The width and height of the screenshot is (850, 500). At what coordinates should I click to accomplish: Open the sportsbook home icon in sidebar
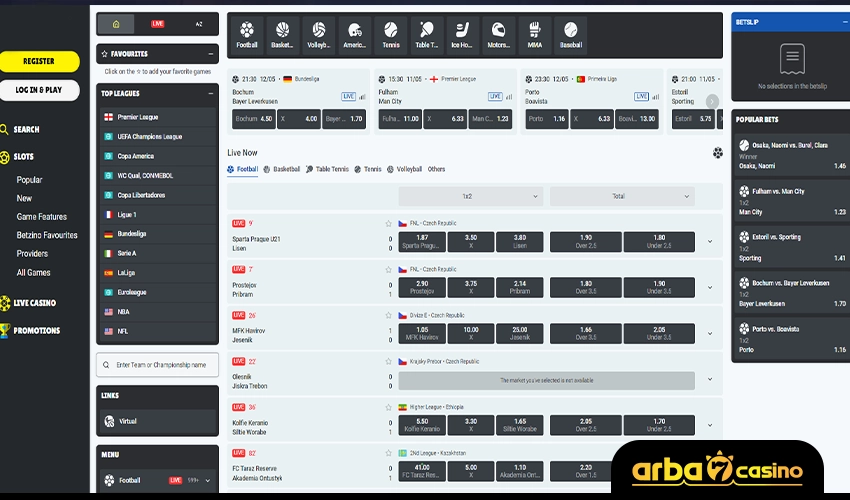pos(116,23)
